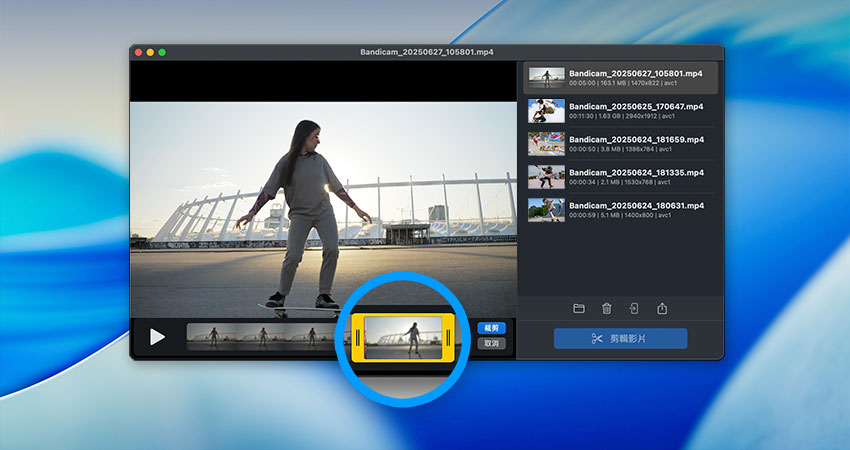Open folder icon below the file list
The width and height of the screenshot is (850, 450).
point(578,309)
